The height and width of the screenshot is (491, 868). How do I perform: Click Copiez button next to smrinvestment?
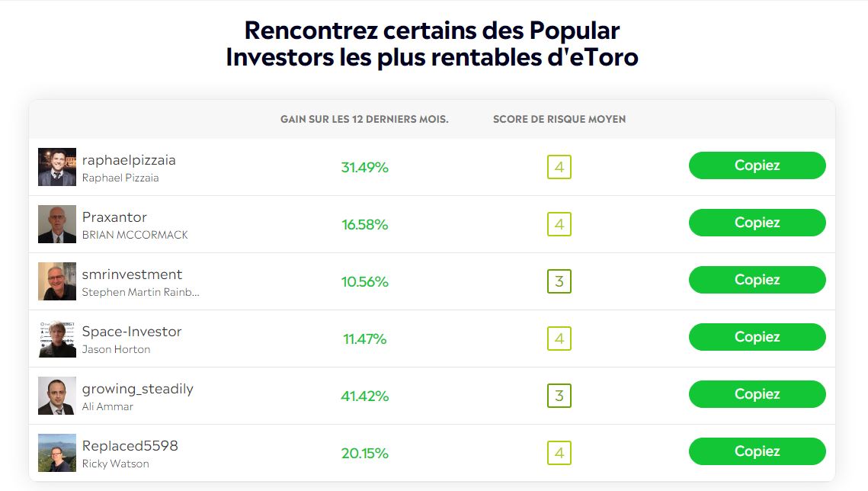757,280
